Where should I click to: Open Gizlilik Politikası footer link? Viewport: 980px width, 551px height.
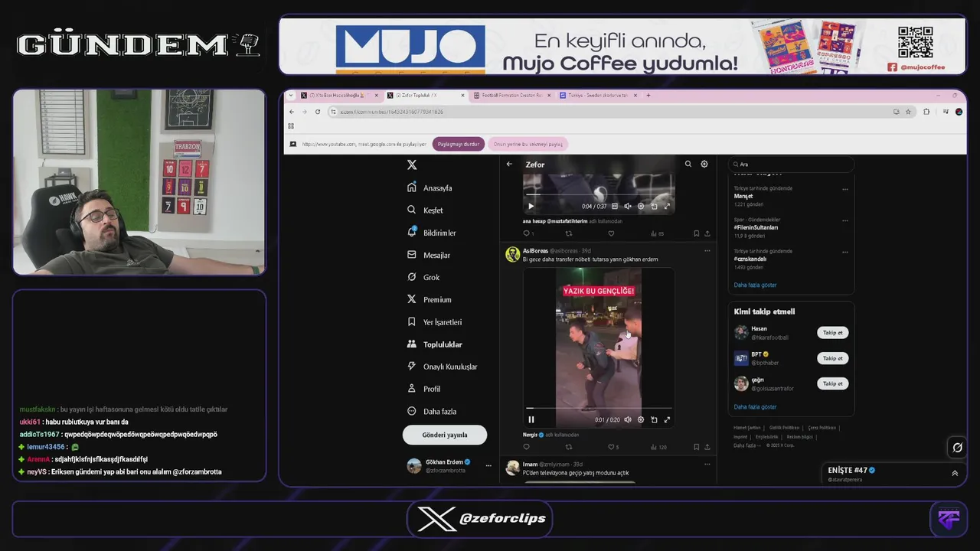tap(784, 428)
